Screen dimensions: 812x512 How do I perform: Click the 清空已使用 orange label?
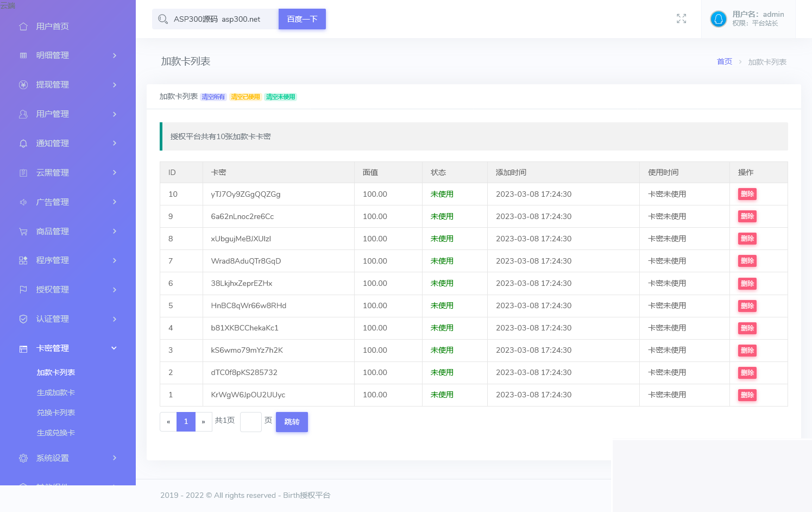point(245,97)
